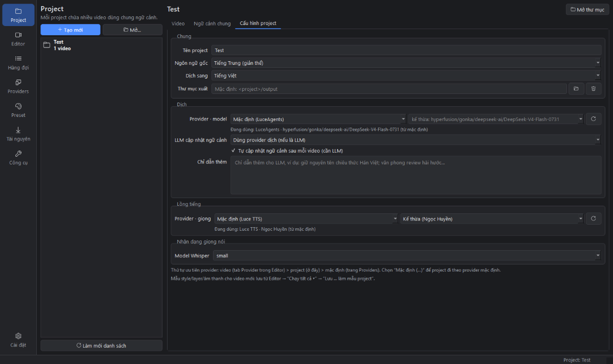Click the Thư mục xuất path field
Screen dimensions: 613x364
point(389,89)
